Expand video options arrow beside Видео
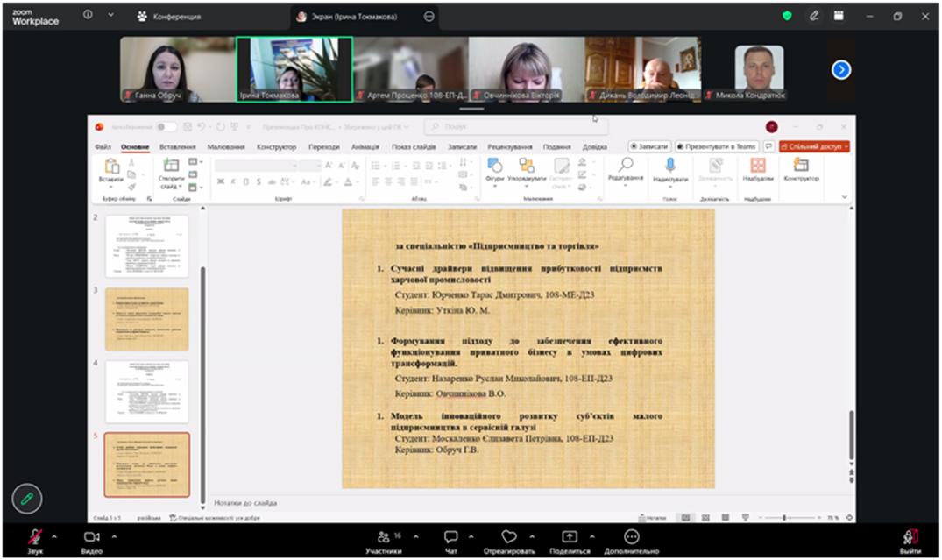Viewport: 942px width, 560px height. [x=114, y=535]
